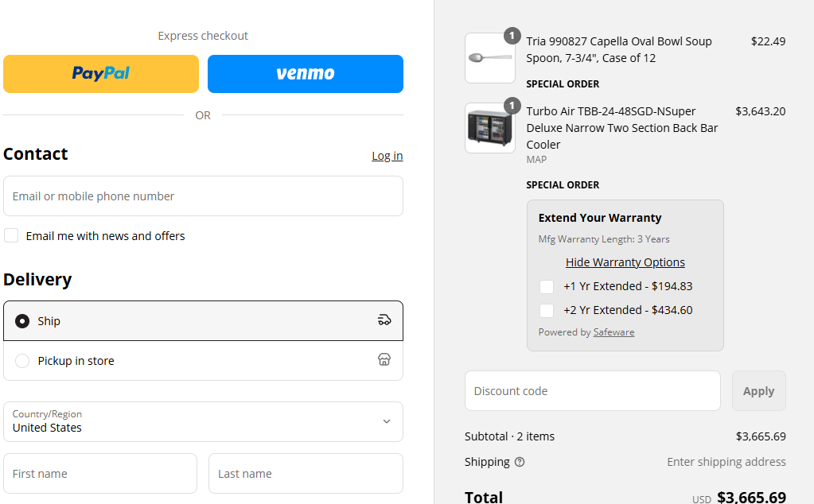
Task: Click the shipping truck icon
Action: (x=384, y=320)
